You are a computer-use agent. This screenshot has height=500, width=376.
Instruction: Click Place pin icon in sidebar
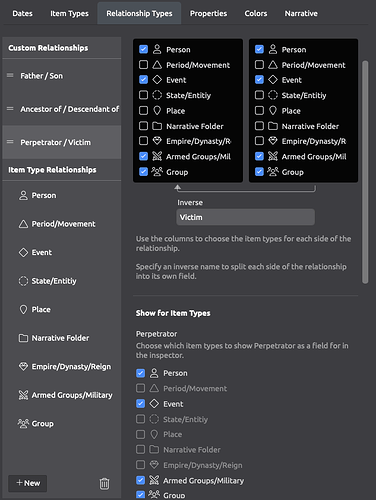click(23, 310)
